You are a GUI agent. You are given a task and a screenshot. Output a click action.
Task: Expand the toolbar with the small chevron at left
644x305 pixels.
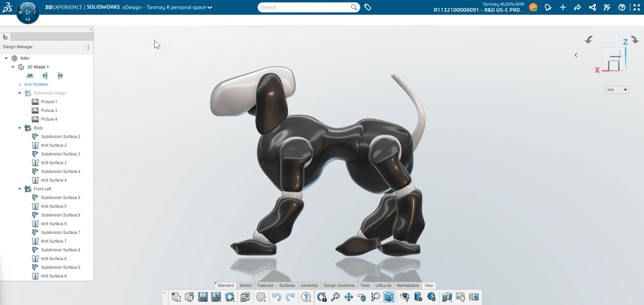click(165, 293)
